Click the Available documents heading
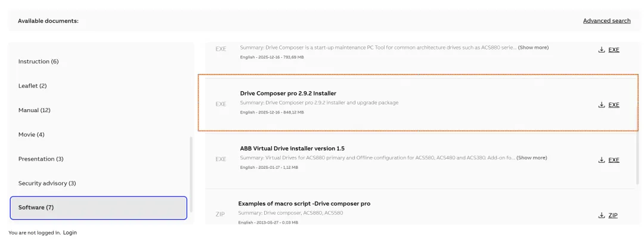The width and height of the screenshot is (644, 244). [x=48, y=20]
